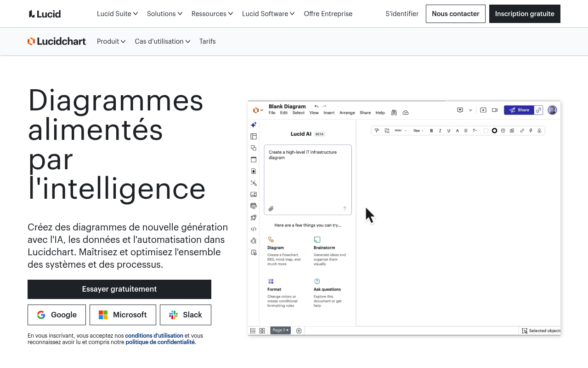588x368 pixels.
Task: Sign up with Microsoft button
Action: tap(123, 315)
